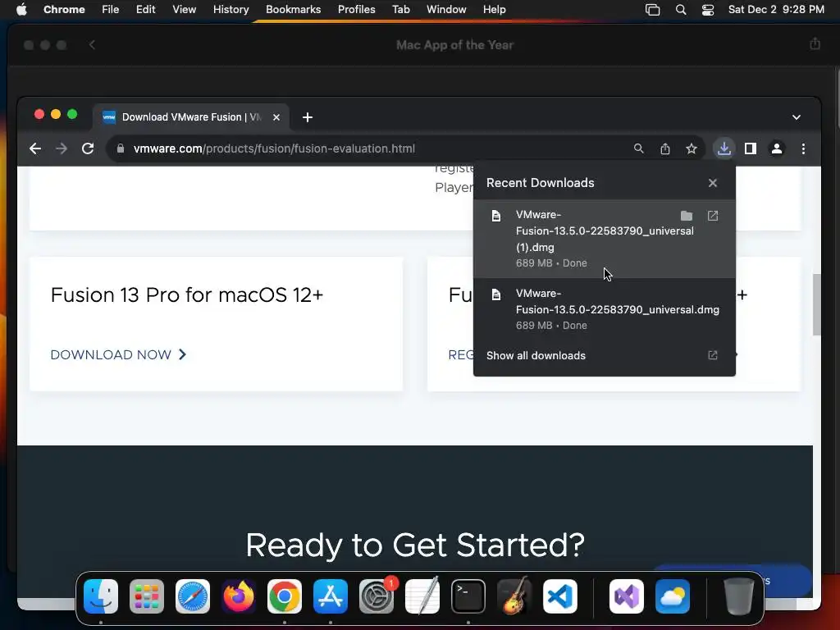
Task: Open Visual Studio Code from the Dock
Action: 559,596
